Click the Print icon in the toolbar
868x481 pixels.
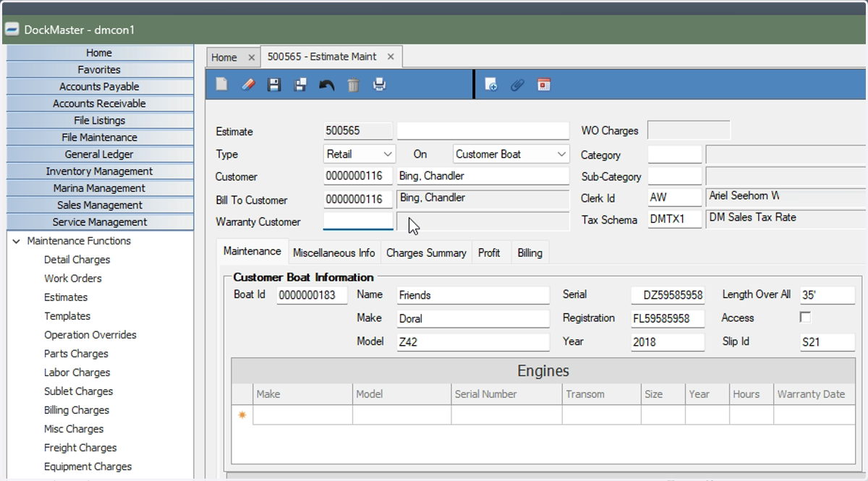379,85
